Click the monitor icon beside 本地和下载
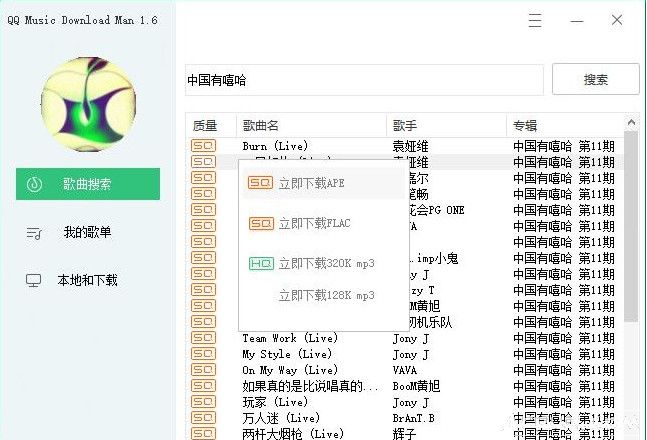 pos(33,281)
